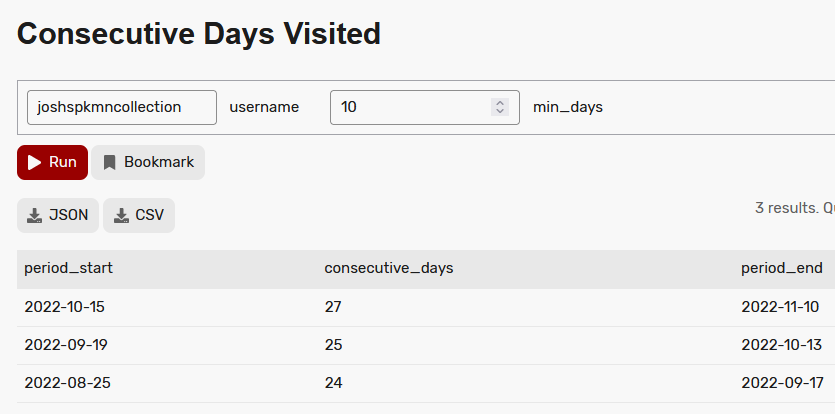The image size is (835, 414).
Task: Click the 27 consecutive days cell
Action: (333, 307)
